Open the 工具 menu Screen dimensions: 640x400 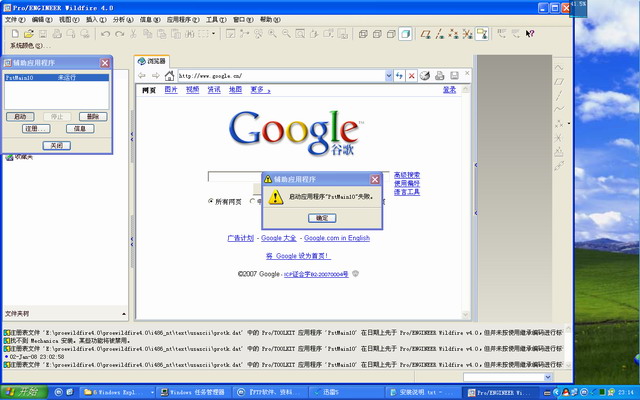coord(216,20)
